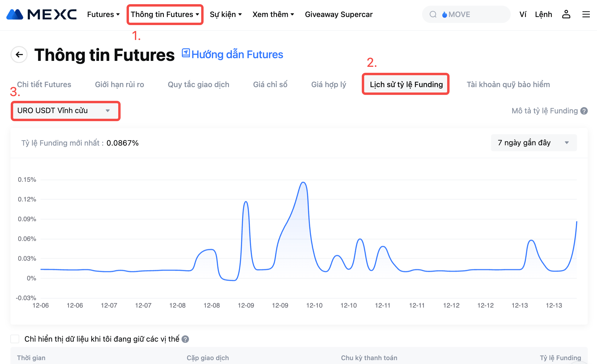
Task: Expand the URO USDT Vĩnh cửu dropdown
Action: (65, 111)
